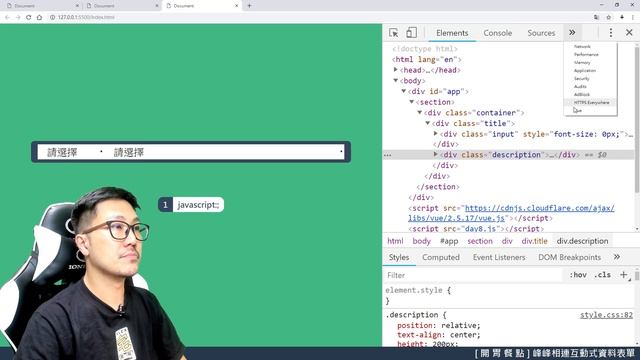The image size is (640, 360).
Task: Select the script src="day8.js" row
Action: [476, 229]
